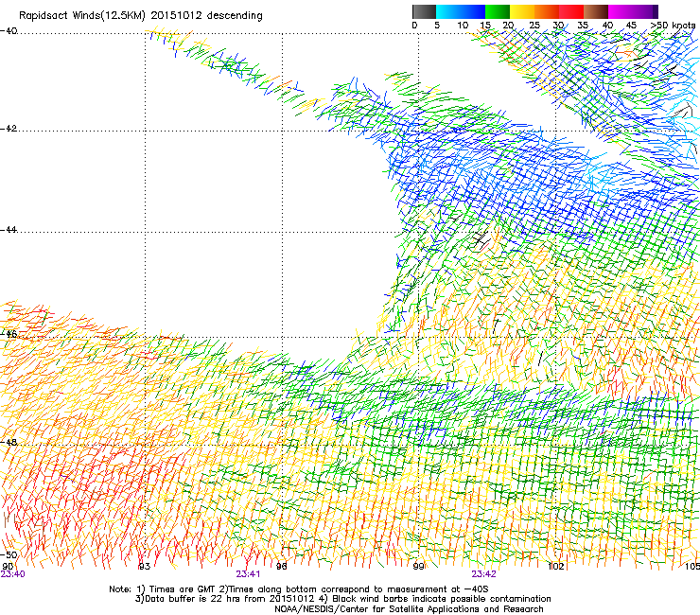Pick the orange 25–30 knots legend swatch
This screenshot has height=615, width=700.
(547, 11)
